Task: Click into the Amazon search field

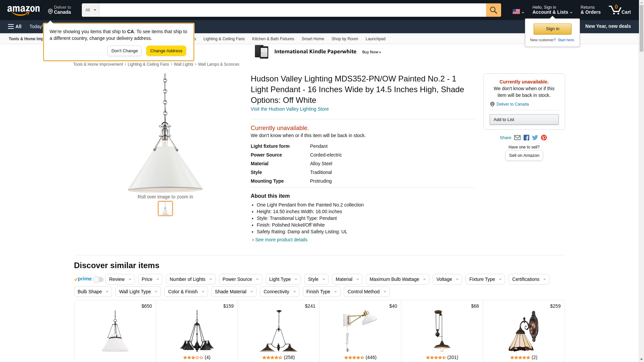Action: 292,10
